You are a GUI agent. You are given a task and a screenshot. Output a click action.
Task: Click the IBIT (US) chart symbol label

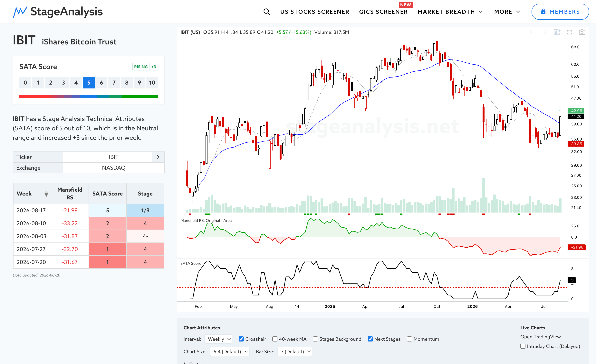190,32
